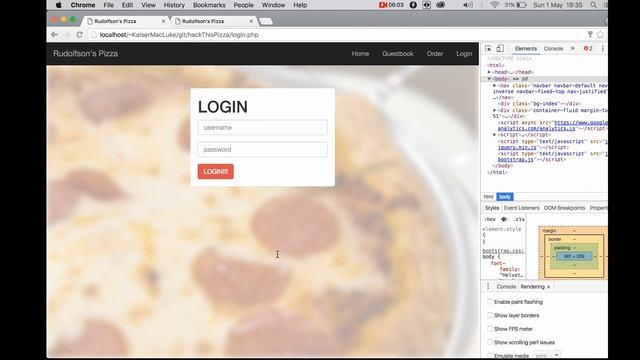Click the browser back arrow

tap(54, 35)
